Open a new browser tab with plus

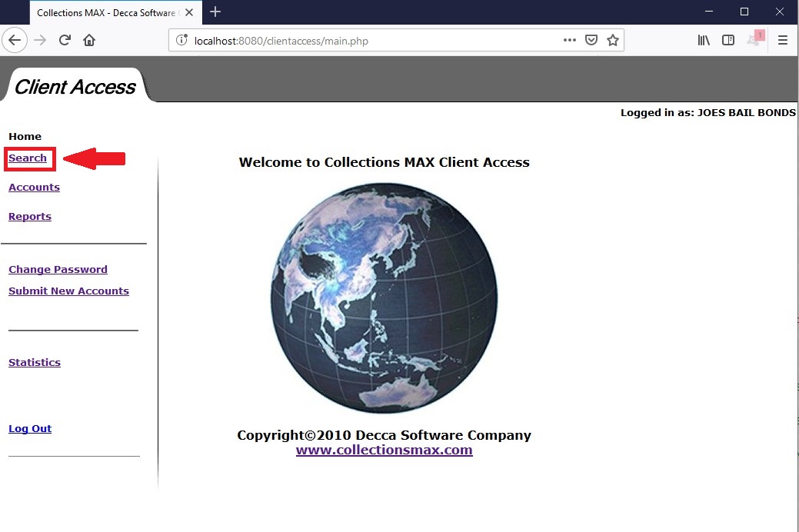pos(215,12)
